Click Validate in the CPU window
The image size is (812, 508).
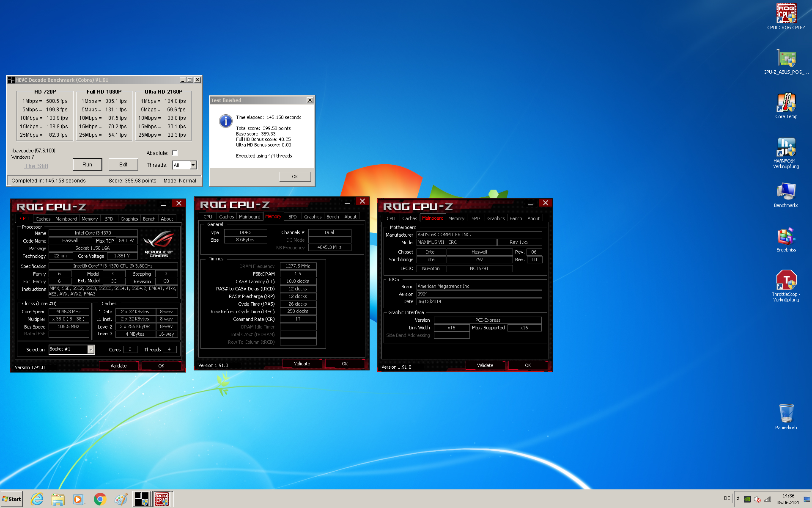pyautogui.click(x=118, y=366)
